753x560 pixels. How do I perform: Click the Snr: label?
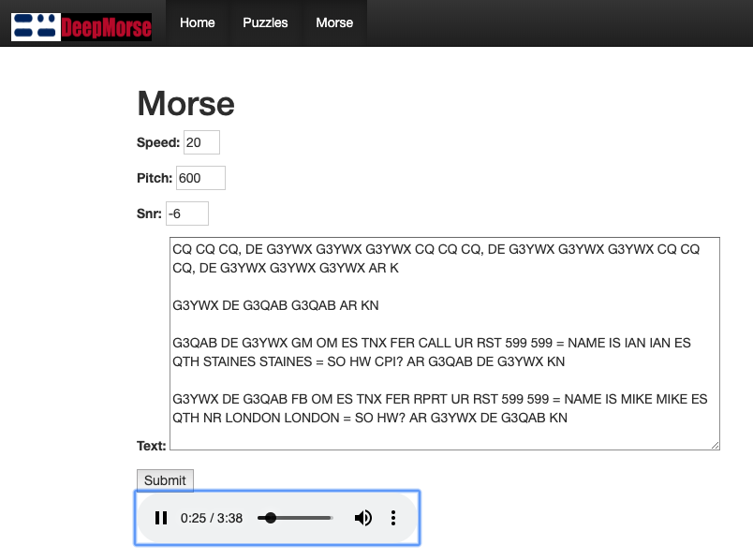pyautogui.click(x=149, y=214)
